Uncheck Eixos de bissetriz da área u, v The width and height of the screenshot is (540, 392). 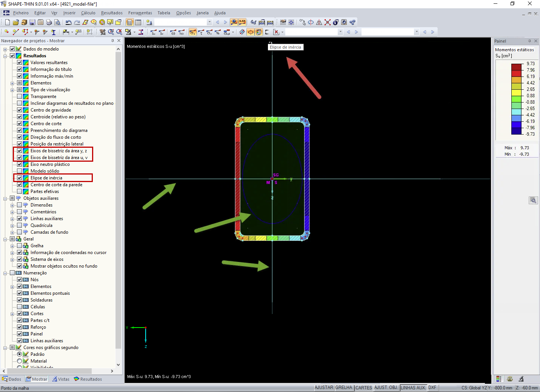pos(20,158)
